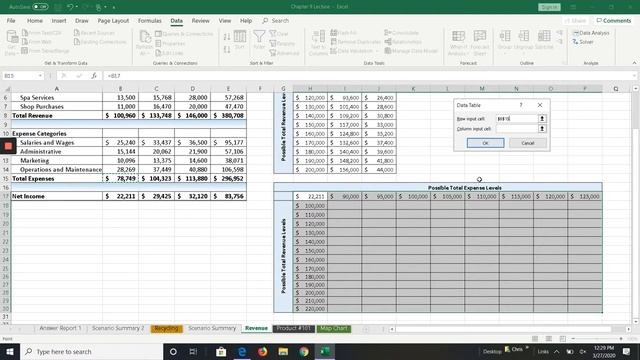Open the Name Box dropdown arrow

pos(40,76)
